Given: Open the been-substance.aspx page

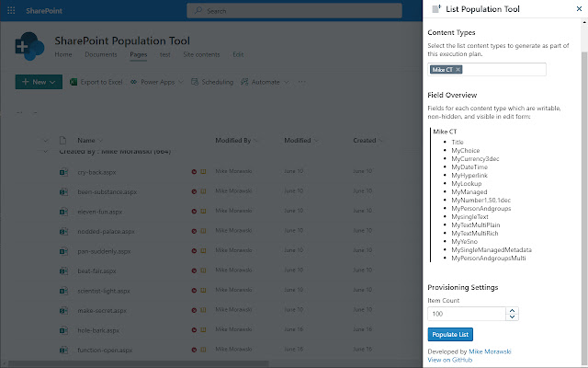Looking at the screenshot, I should (x=107, y=192).
